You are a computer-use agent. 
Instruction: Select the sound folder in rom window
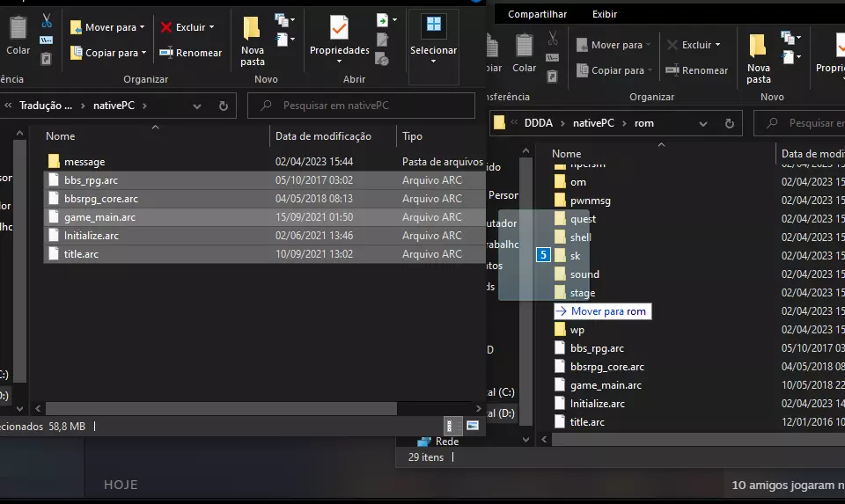coord(584,274)
